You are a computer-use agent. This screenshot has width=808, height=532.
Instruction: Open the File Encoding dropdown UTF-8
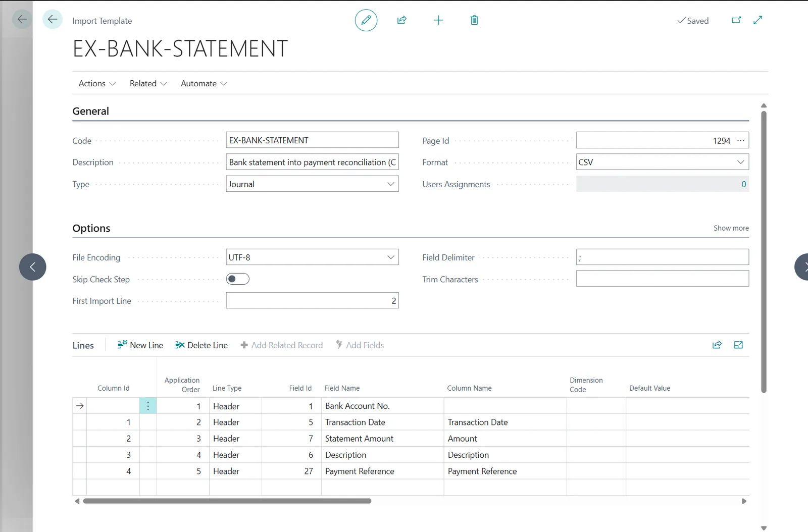click(x=313, y=257)
